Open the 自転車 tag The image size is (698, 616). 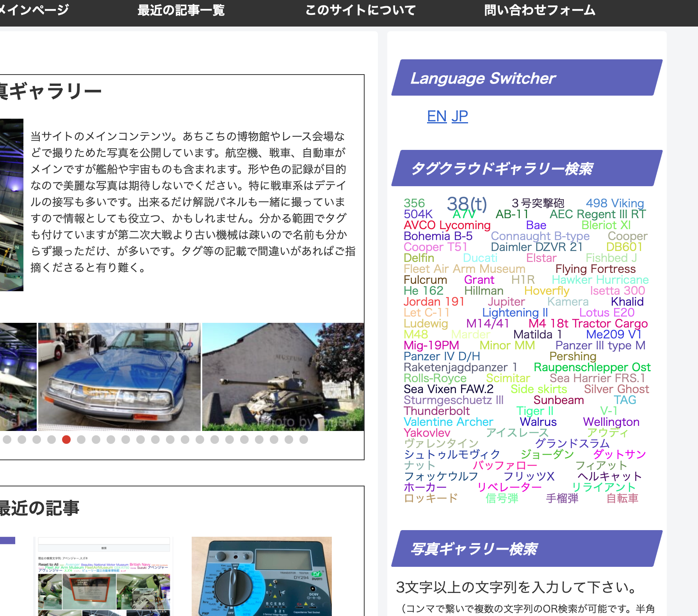tap(622, 498)
